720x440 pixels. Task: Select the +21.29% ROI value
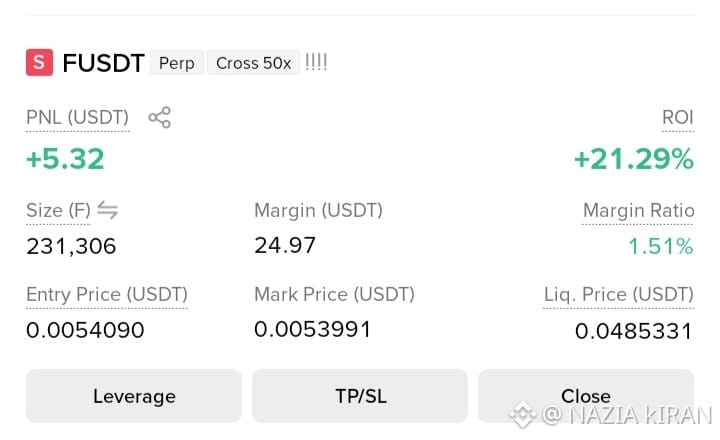coord(634,159)
